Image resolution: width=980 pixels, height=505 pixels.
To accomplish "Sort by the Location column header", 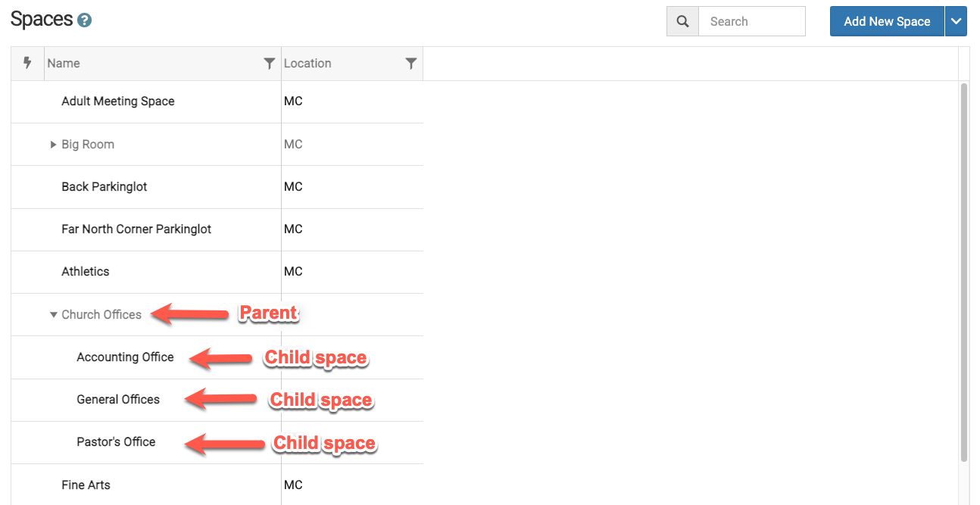I will click(307, 64).
